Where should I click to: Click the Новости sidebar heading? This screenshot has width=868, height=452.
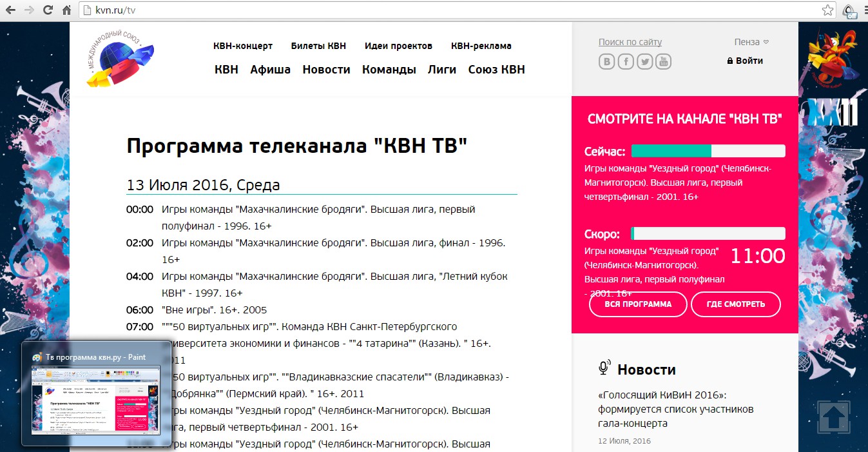tap(646, 369)
